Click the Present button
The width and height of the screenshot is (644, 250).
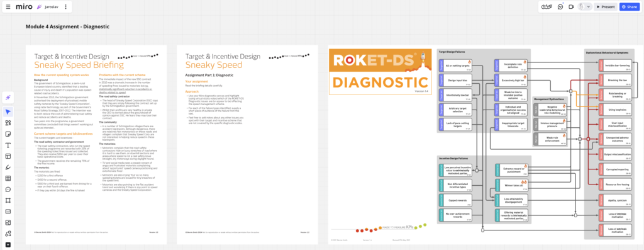[x=606, y=6]
